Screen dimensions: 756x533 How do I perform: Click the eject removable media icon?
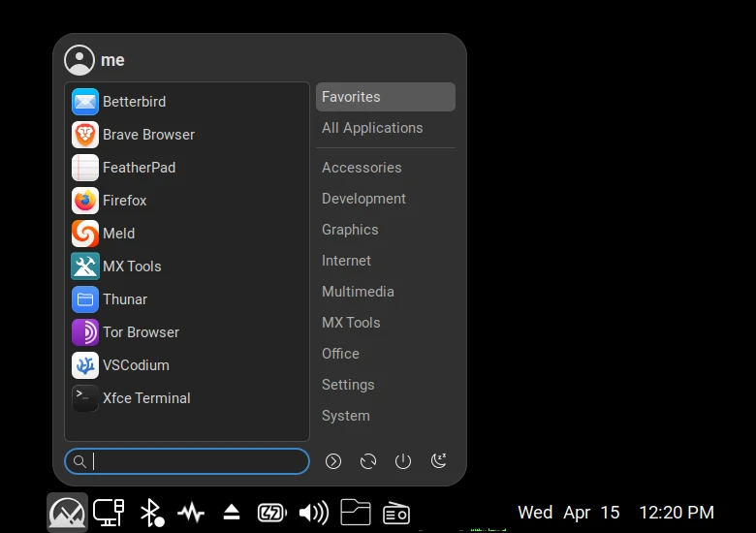tap(232, 512)
